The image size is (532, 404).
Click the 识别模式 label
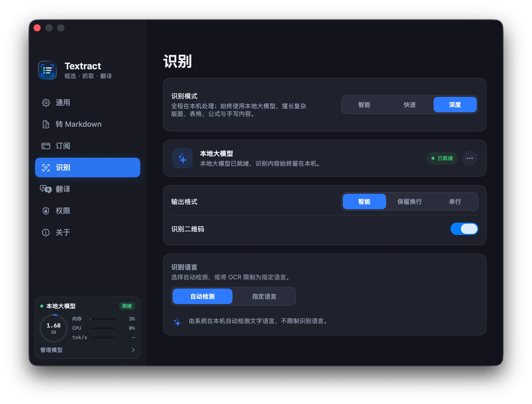pos(184,96)
